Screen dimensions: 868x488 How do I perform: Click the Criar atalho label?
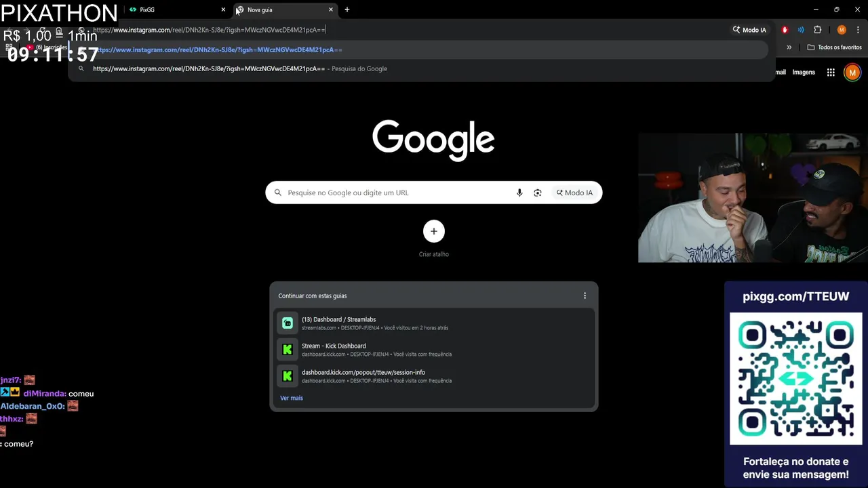434,254
